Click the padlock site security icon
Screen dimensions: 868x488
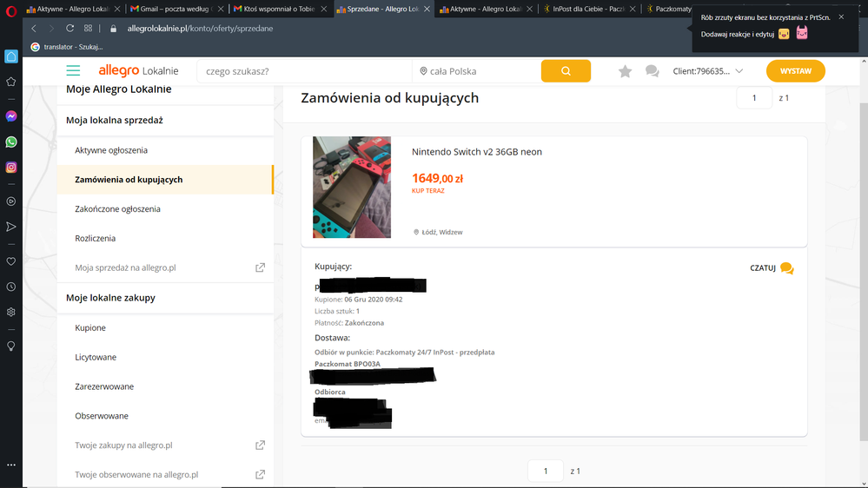[114, 28]
